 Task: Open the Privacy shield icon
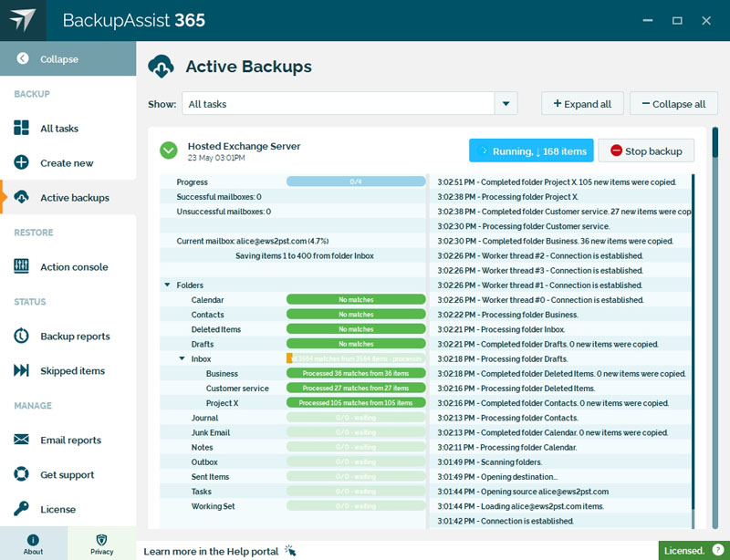(101, 540)
